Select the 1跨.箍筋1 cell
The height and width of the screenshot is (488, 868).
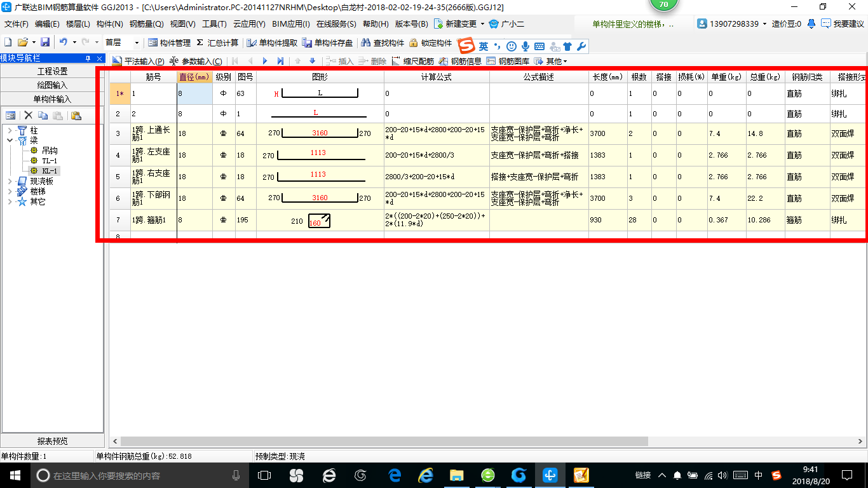[153, 220]
